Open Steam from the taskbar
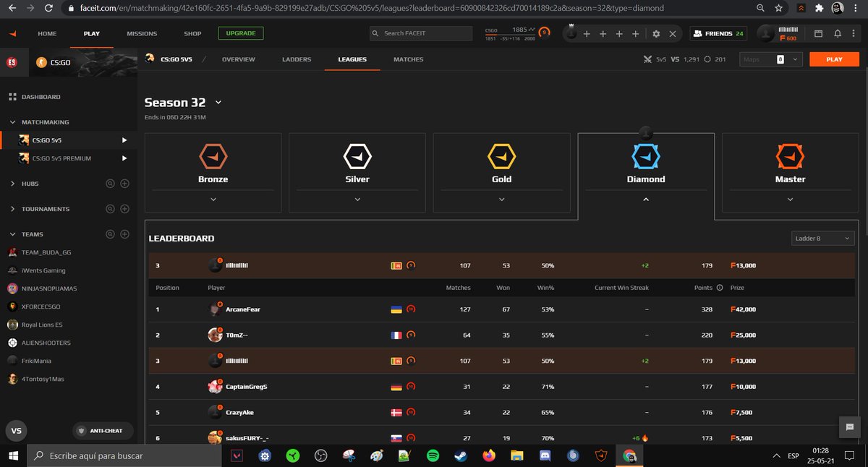Image resolution: width=868 pixels, height=467 pixels. (x=460, y=456)
